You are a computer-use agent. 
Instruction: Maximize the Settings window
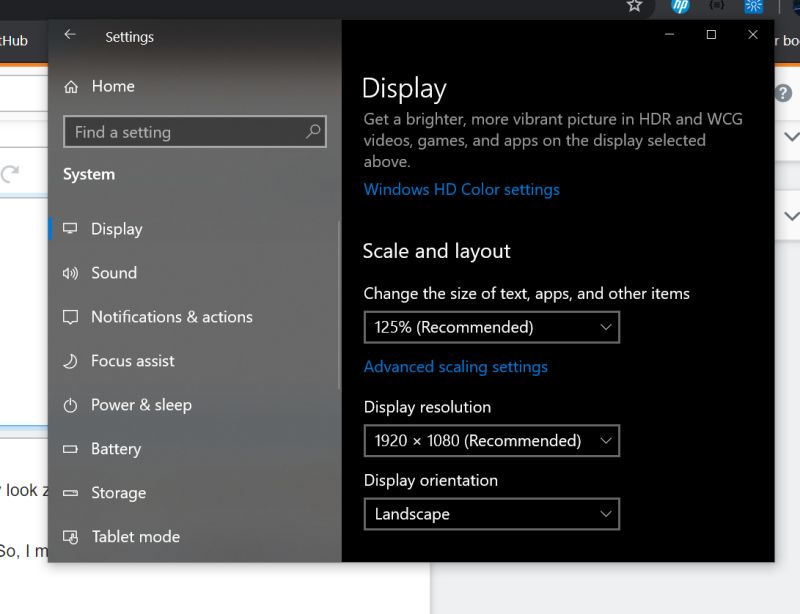click(711, 35)
